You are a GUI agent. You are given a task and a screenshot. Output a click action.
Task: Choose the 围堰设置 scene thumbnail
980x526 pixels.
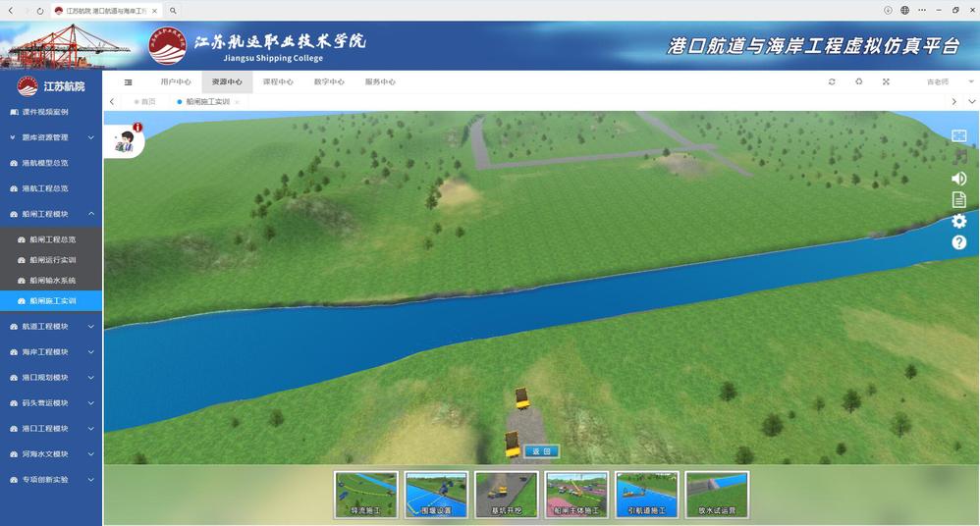tap(436, 495)
